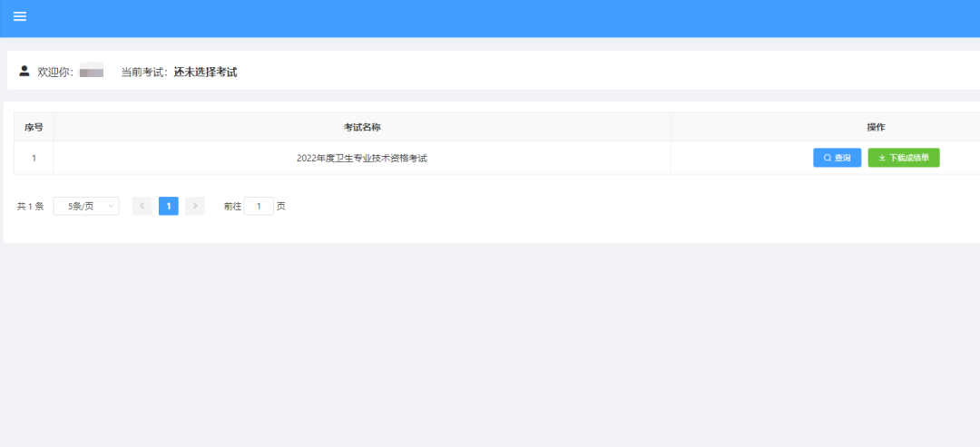Viewport: 980px width, 447px height.
Task: Click the 当前考试 label
Action: (x=144, y=72)
